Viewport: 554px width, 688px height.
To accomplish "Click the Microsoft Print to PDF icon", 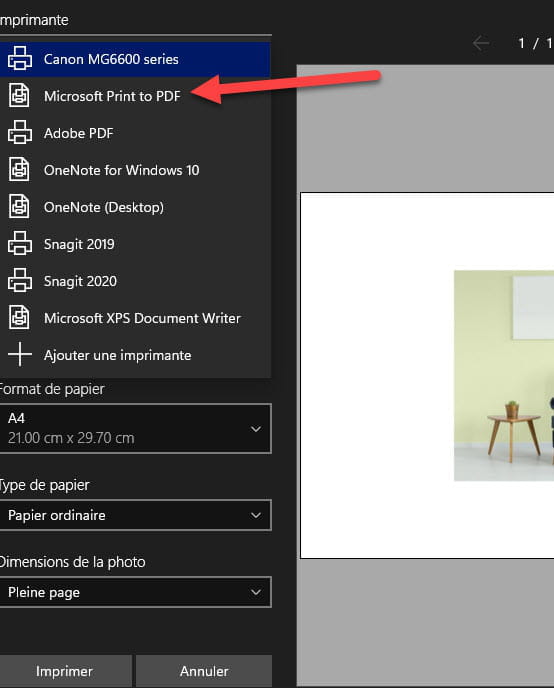I will tap(19, 95).
